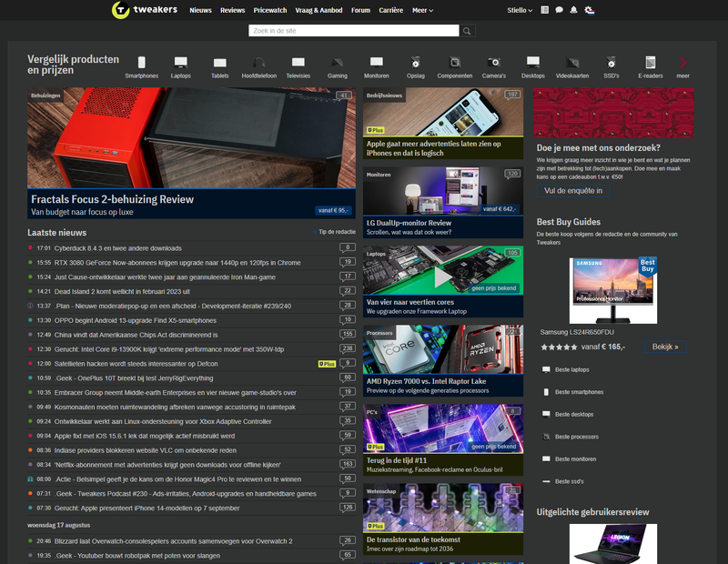The image size is (728, 564).
Task: Click the search magnifier button
Action: [467, 31]
